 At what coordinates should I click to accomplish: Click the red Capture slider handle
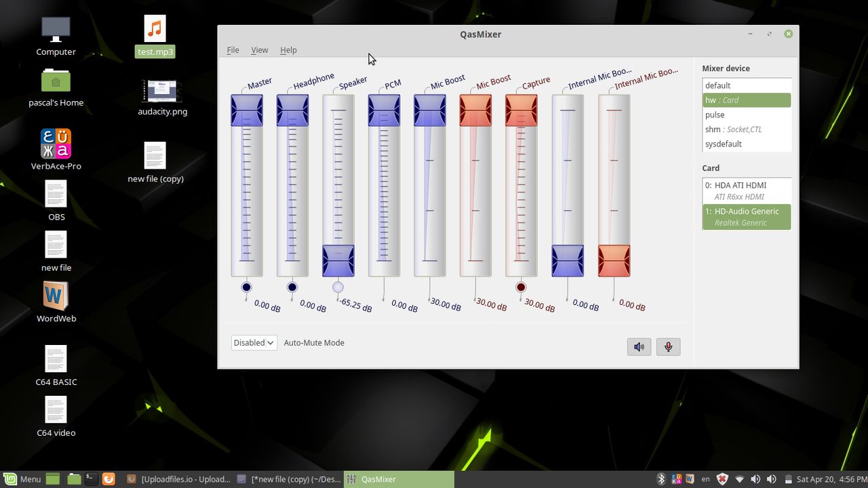pyautogui.click(x=521, y=110)
